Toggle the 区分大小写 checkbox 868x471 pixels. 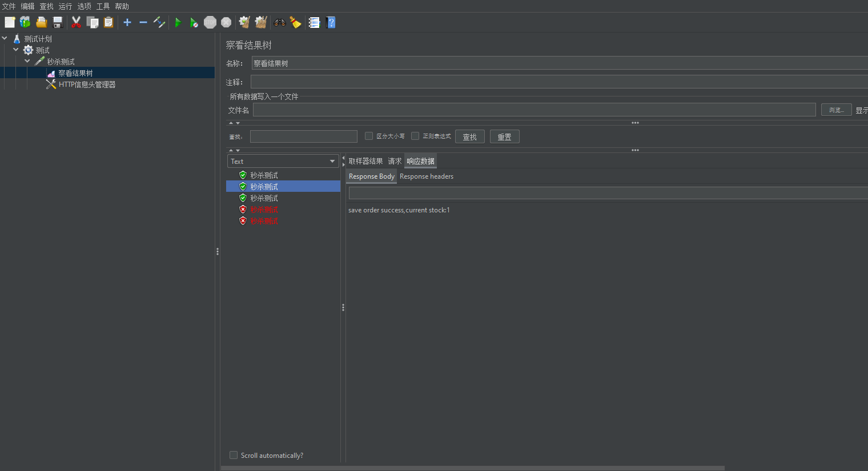pyautogui.click(x=369, y=136)
